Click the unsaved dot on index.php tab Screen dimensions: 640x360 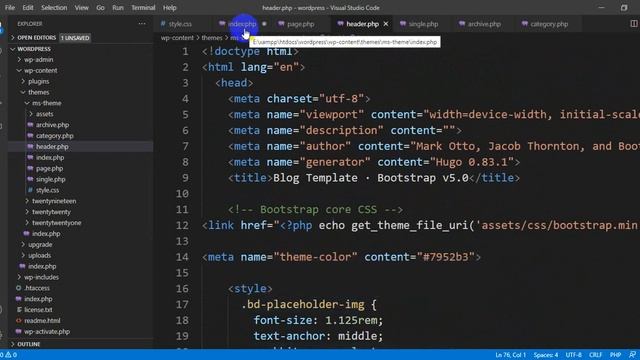click(x=264, y=24)
